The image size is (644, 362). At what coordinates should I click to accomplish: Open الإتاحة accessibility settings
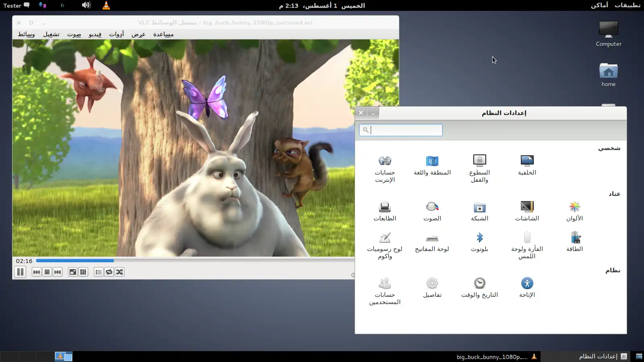click(527, 288)
